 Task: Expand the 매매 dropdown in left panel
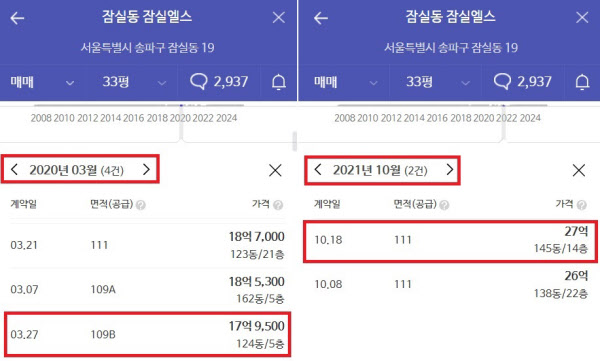(x=42, y=82)
